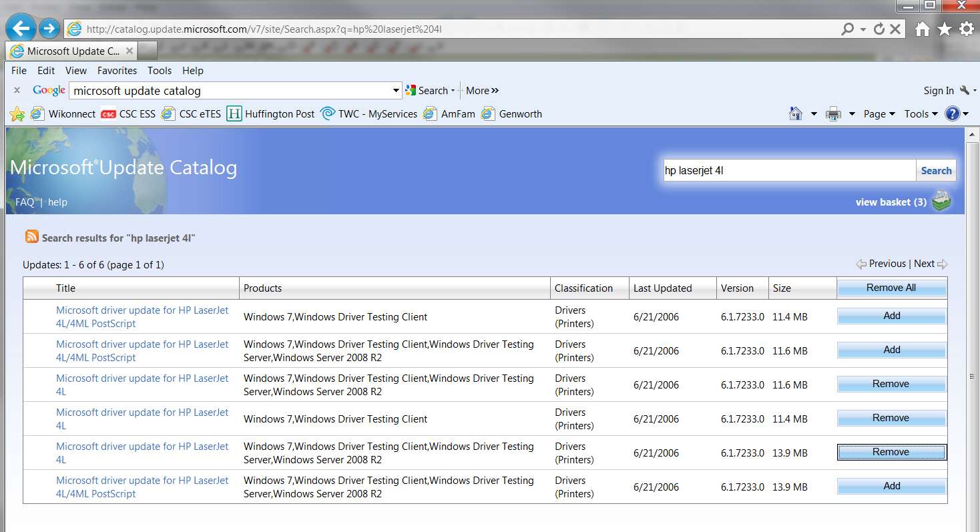
Task: Open browser settings with the gear icon
Action: 966,29
